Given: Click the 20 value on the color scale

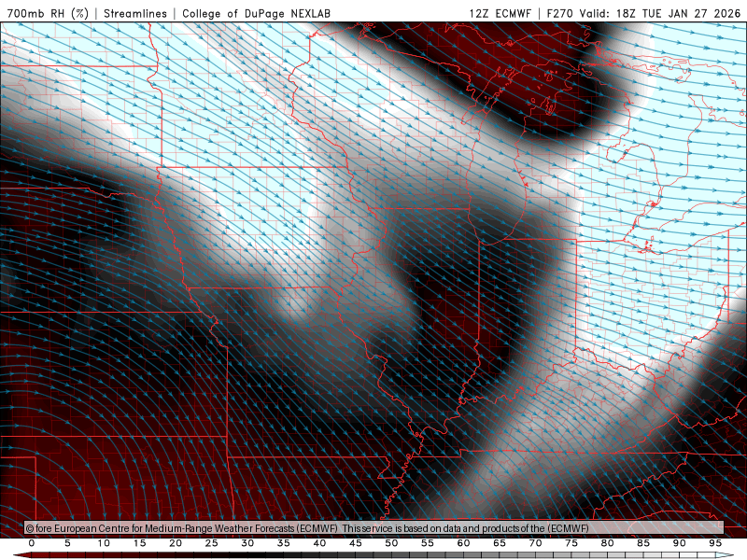Looking at the screenshot, I should point(176,543).
